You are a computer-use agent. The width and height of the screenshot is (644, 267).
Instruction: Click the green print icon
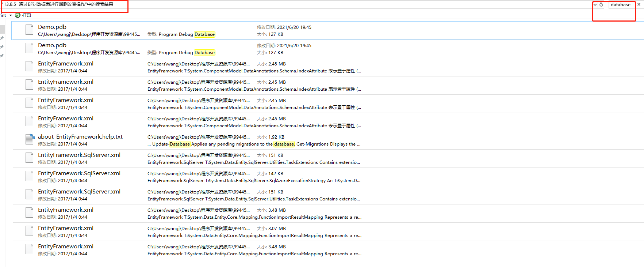[18, 15]
